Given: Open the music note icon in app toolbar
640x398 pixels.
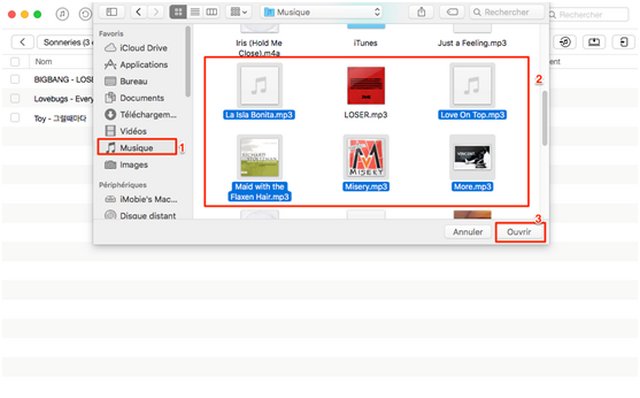Looking at the screenshot, I should [x=62, y=14].
